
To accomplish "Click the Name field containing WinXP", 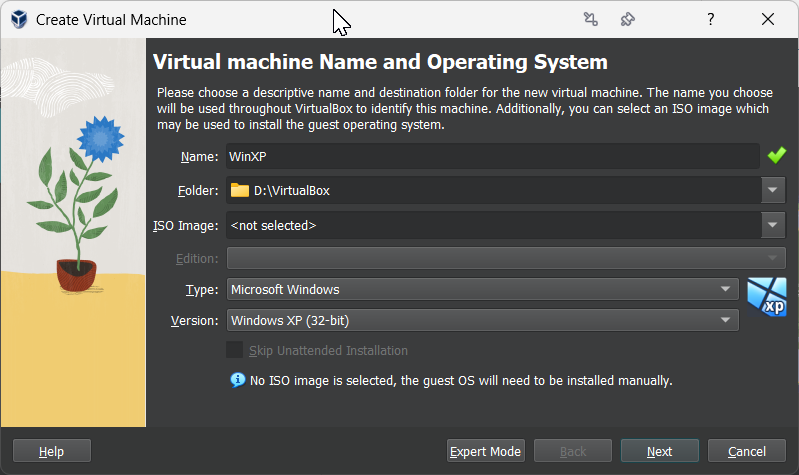I will click(x=493, y=156).
